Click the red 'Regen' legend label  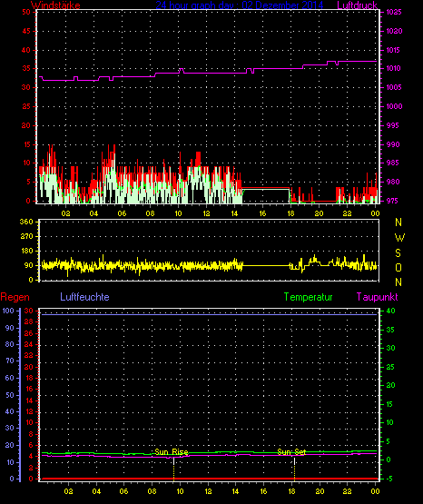[15, 297]
